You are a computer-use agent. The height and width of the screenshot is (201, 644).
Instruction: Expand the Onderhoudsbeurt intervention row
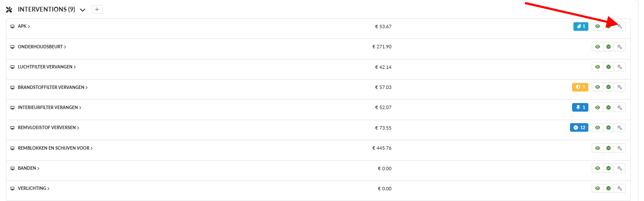point(42,47)
